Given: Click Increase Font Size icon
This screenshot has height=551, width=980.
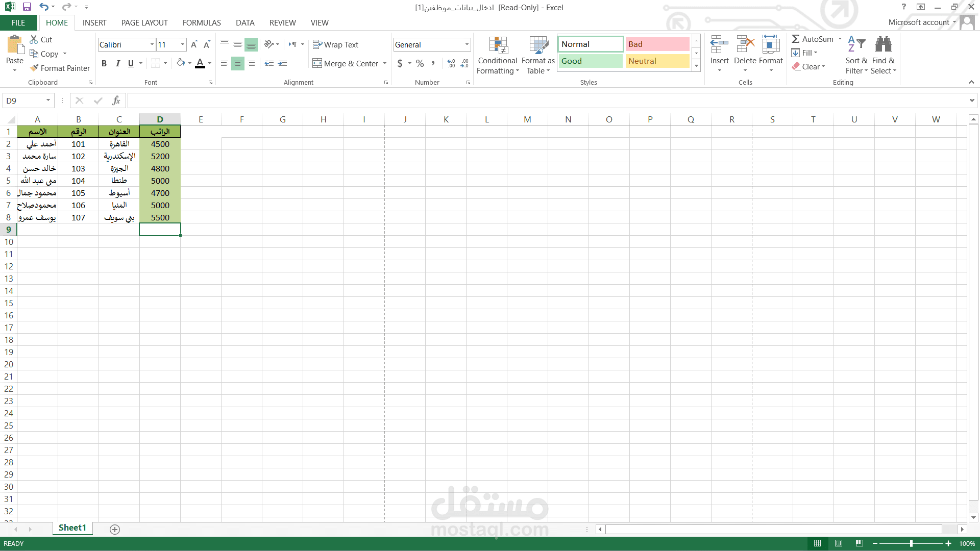Looking at the screenshot, I should point(194,44).
